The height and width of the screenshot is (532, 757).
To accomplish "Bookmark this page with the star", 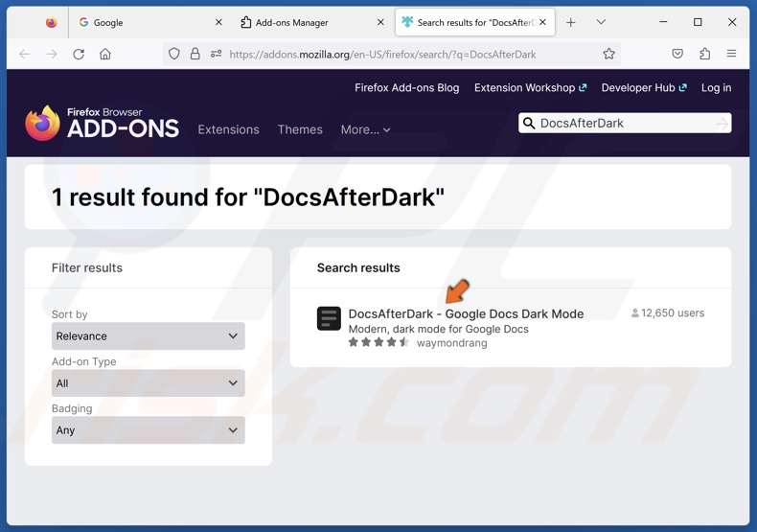I will (x=608, y=54).
